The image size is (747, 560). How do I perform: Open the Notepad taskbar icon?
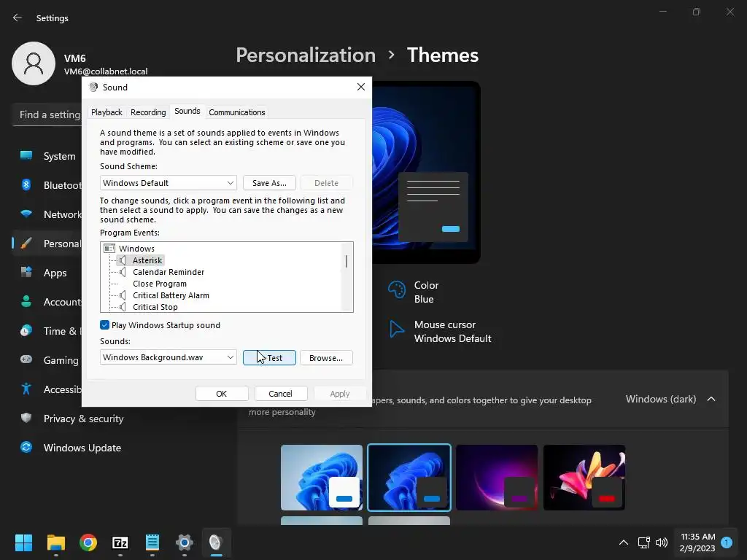[x=152, y=542]
